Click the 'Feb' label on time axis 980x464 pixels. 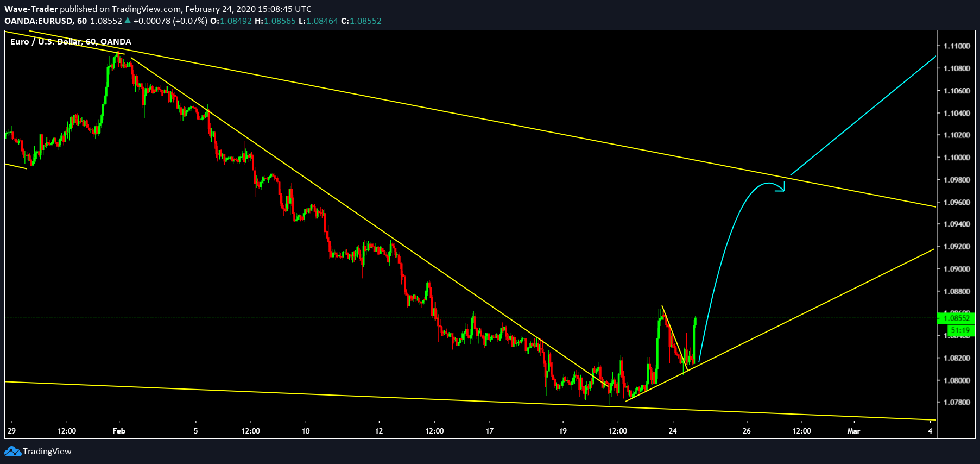coord(119,431)
